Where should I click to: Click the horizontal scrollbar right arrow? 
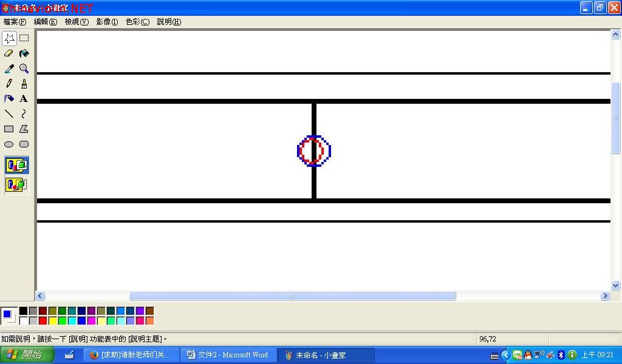pos(605,295)
